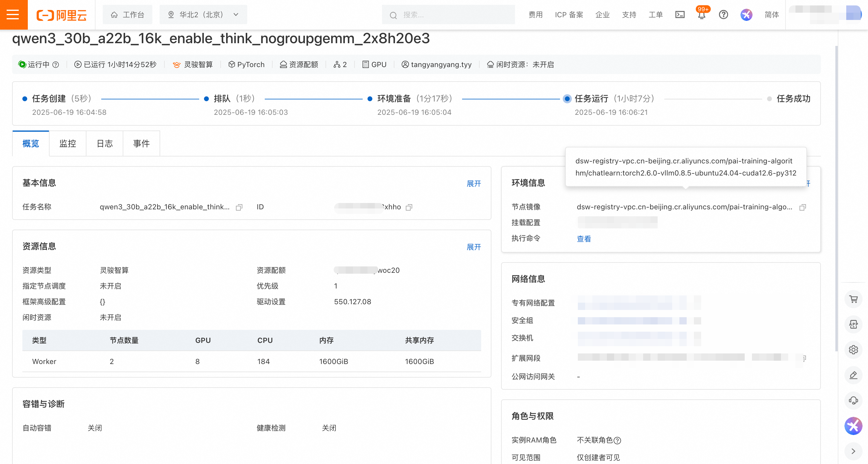Click the 灵骏智算 resource tag
Screen dimensions: 868x464
coord(193,64)
